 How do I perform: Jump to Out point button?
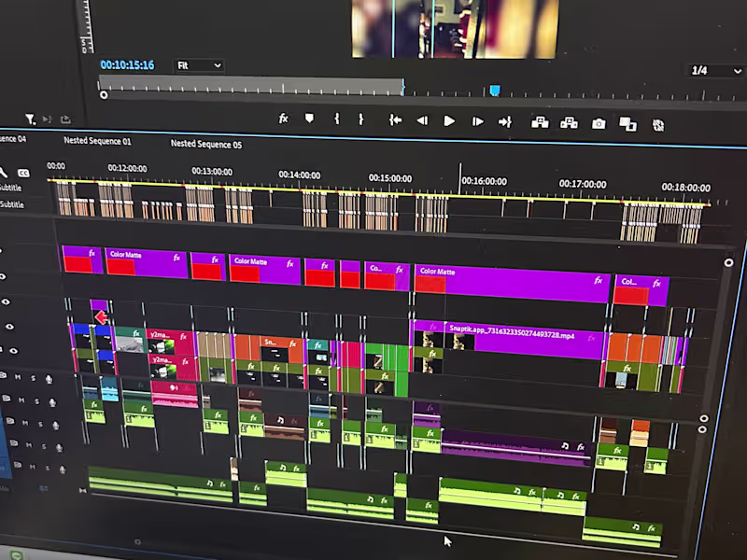505,122
